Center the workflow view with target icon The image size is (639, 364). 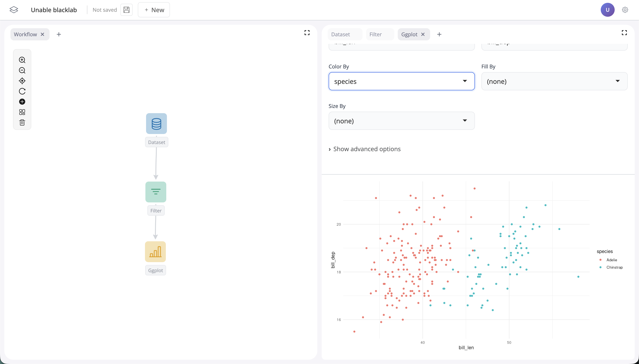click(x=22, y=81)
